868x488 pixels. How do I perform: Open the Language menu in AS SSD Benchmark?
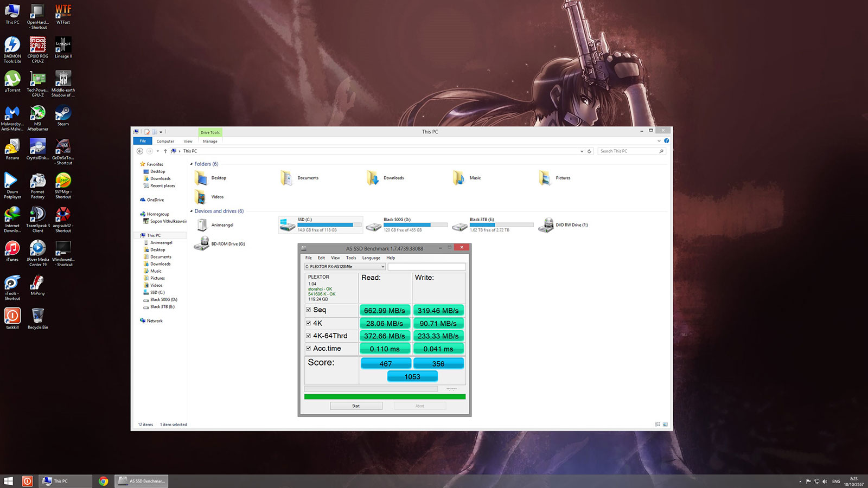tap(371, 258)
